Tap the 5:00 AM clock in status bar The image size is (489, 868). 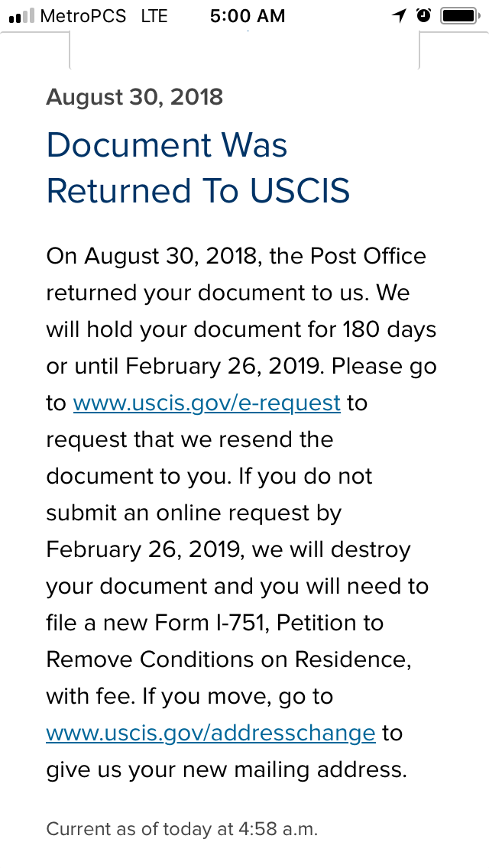pos(248,16)
